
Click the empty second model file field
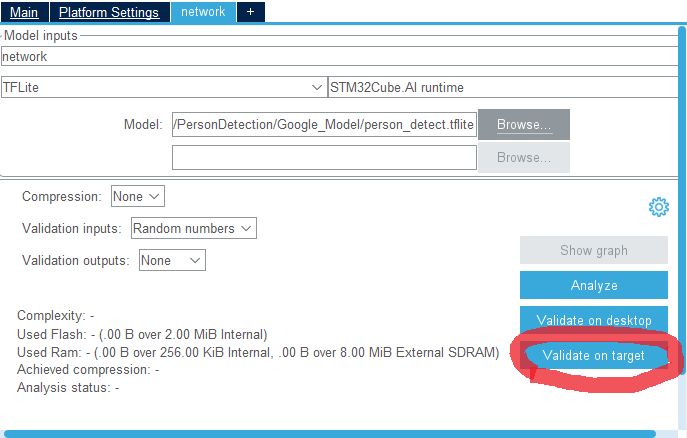coord(324,157)
